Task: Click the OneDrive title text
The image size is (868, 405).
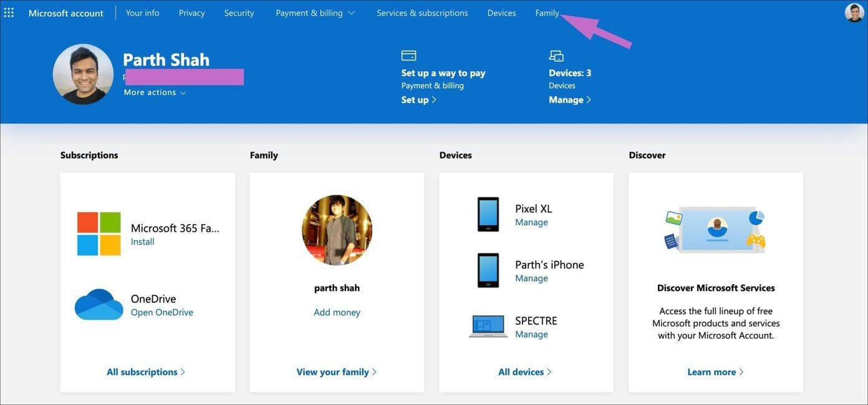Action: coord(153,299)
